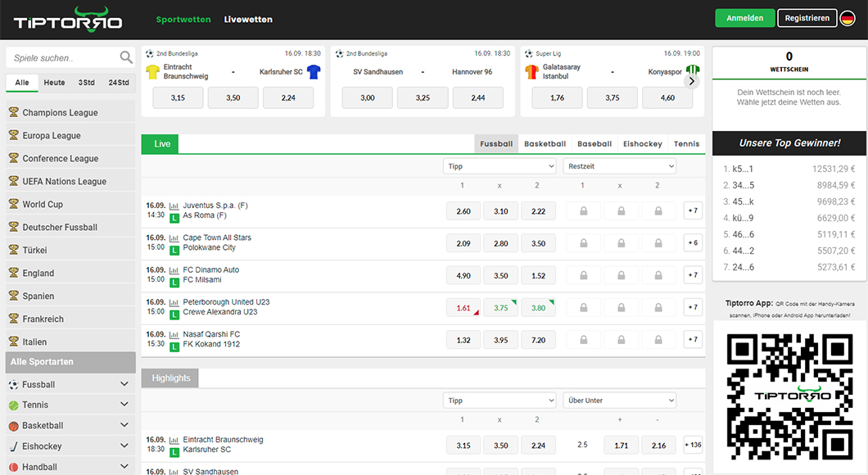Open the Livewetten menu item

click(x=248, y=19)
